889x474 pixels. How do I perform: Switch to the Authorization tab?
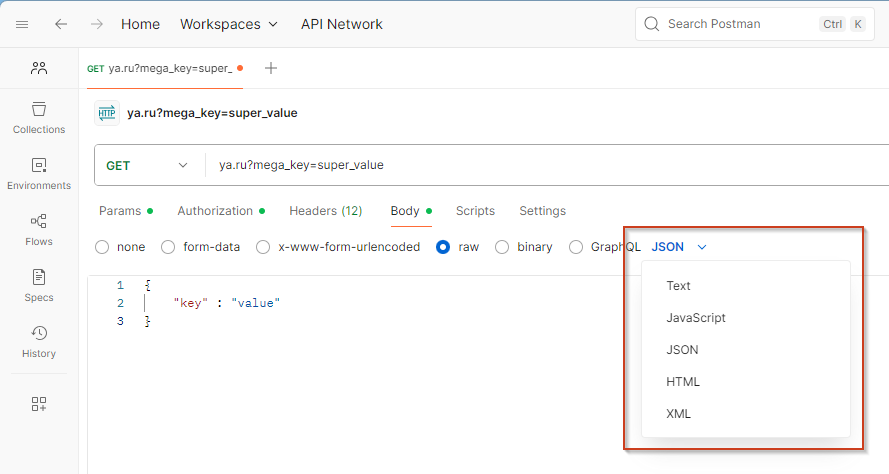point(221,211)
